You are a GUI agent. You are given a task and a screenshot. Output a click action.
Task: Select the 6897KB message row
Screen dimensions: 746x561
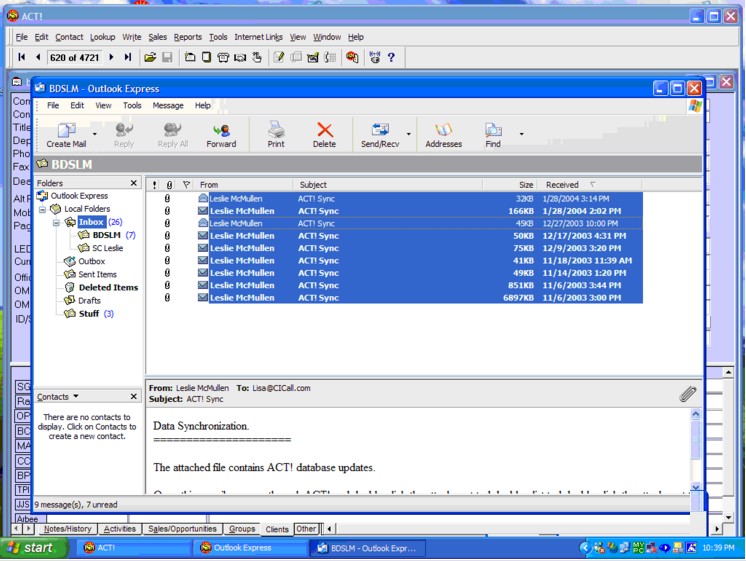pos(396,297)
